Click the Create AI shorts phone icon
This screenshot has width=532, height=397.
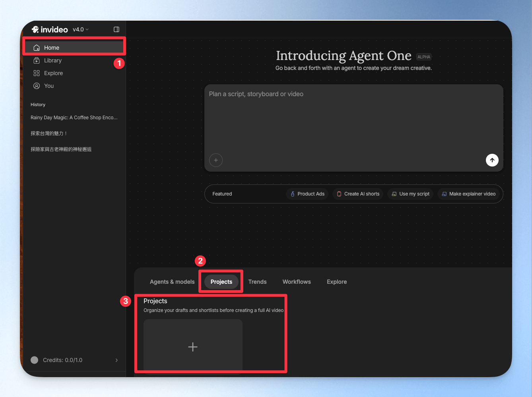pos(339,194)
